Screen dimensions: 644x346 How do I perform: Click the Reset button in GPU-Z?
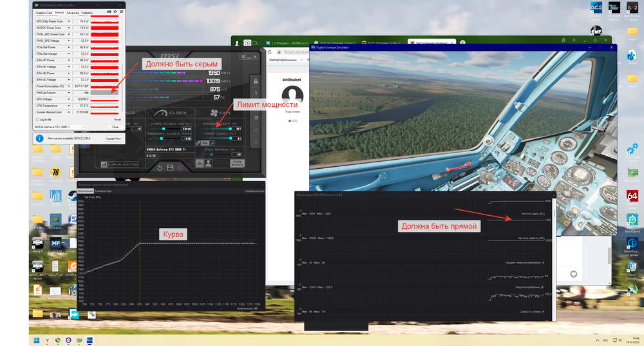point(117,120)
